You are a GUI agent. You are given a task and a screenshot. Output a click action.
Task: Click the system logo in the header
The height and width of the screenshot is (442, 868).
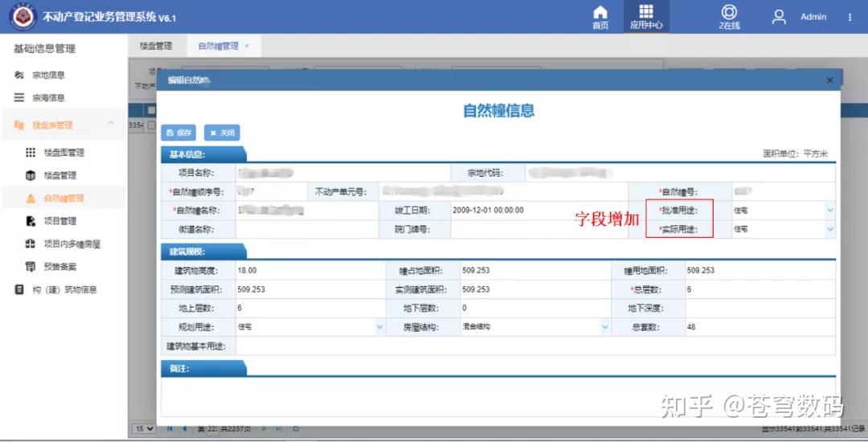click(x=23, y=17)
